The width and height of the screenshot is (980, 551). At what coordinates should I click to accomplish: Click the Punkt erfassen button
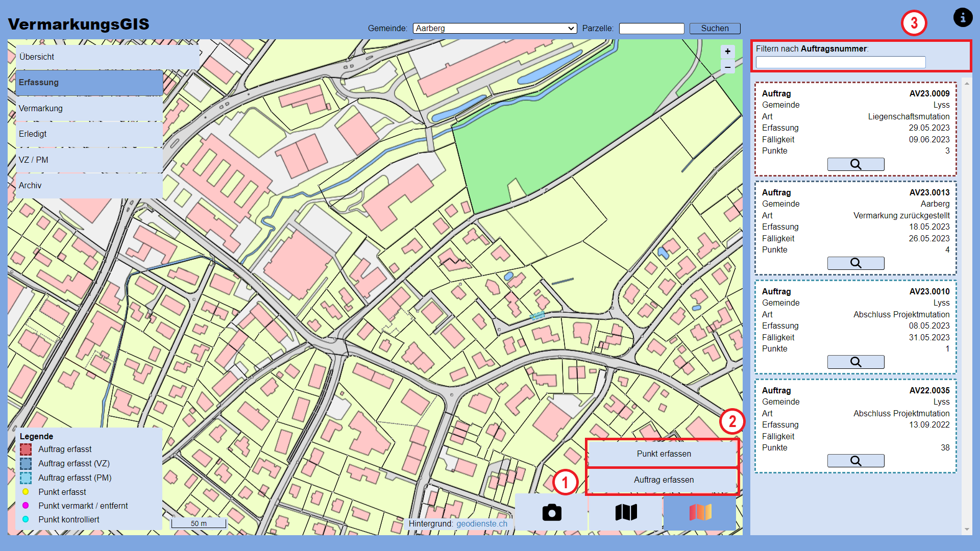[663, 454]
